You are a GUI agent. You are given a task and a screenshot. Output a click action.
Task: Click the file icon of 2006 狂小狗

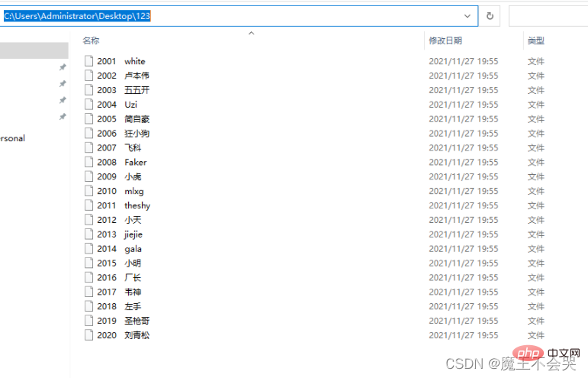89,134
